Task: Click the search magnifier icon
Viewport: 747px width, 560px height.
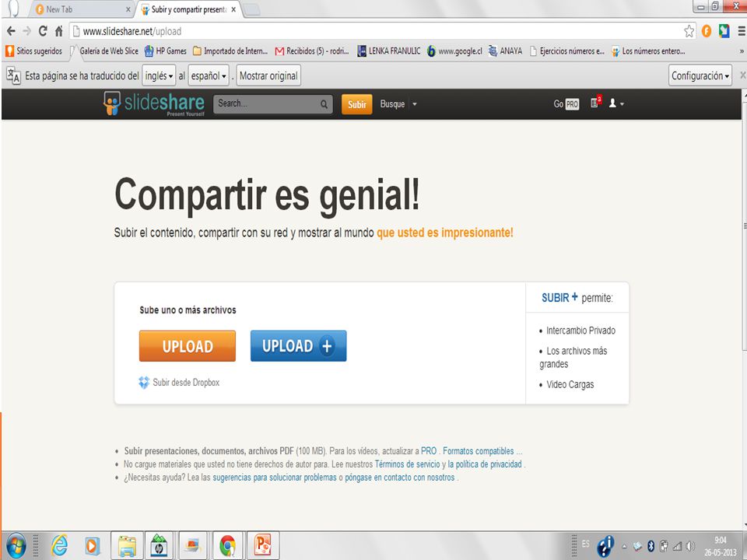Action: (324, 103)
